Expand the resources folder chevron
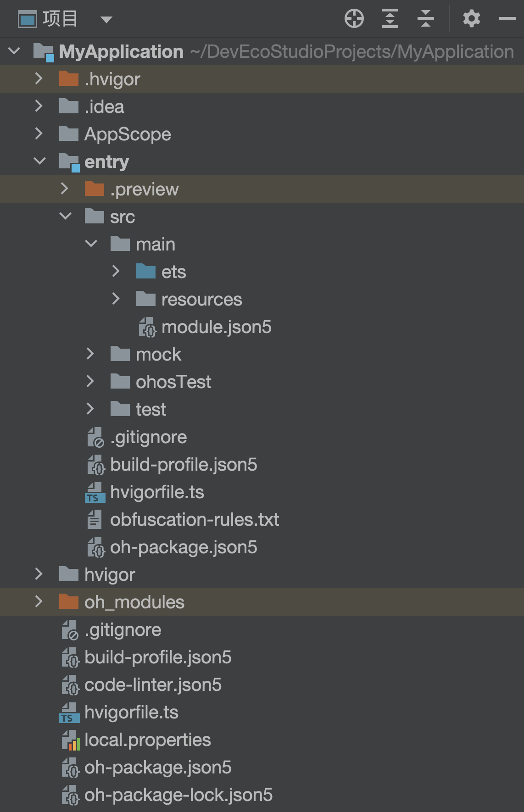Image resolution: width=524 pixels, height=812 pixels. point(116,299)
